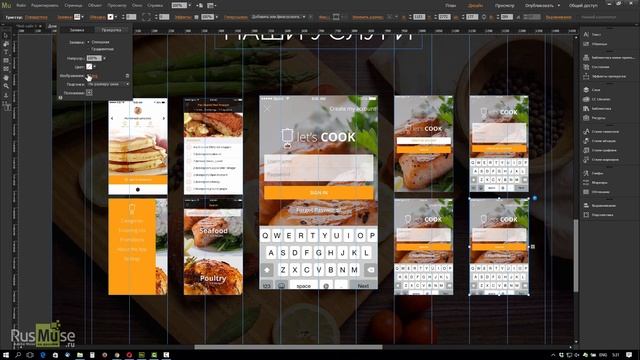This screenshot has width=640, height=360.
Task: Open Windows Start menu
Action: pos(6,355)
